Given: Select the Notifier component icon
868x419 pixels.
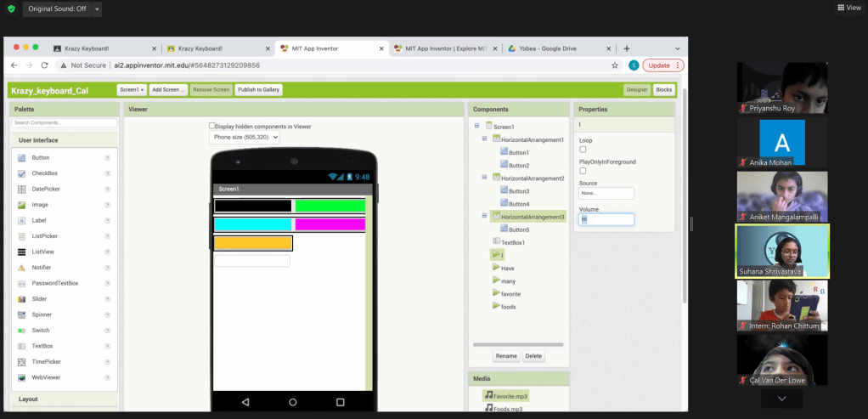Looking at the screenshot, I should pos(22,268).
